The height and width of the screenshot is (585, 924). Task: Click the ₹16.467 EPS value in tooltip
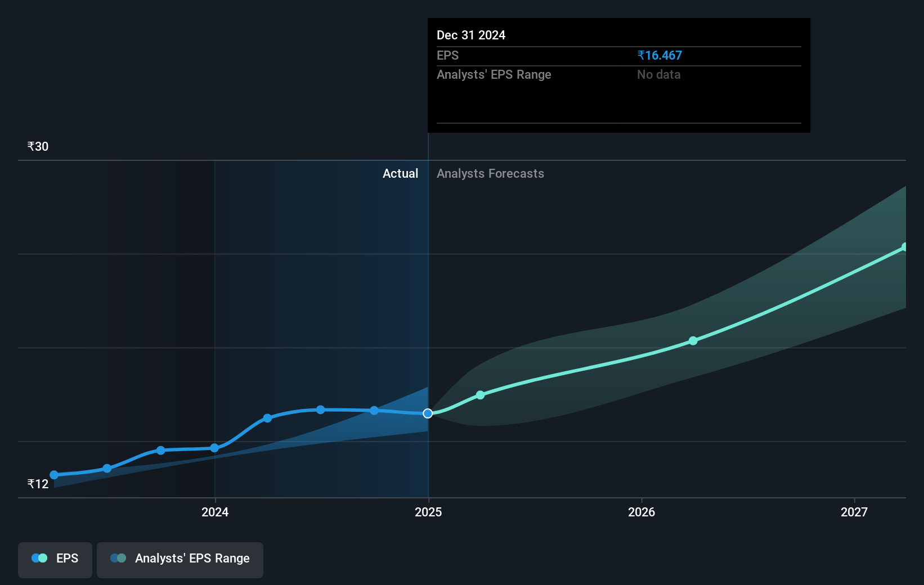pyautogui.click(x=660, y=56)
